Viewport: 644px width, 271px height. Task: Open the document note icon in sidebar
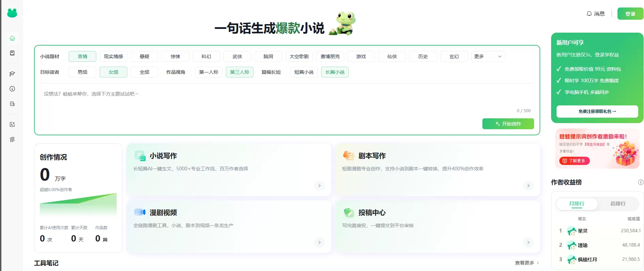[x=12, y=104]
